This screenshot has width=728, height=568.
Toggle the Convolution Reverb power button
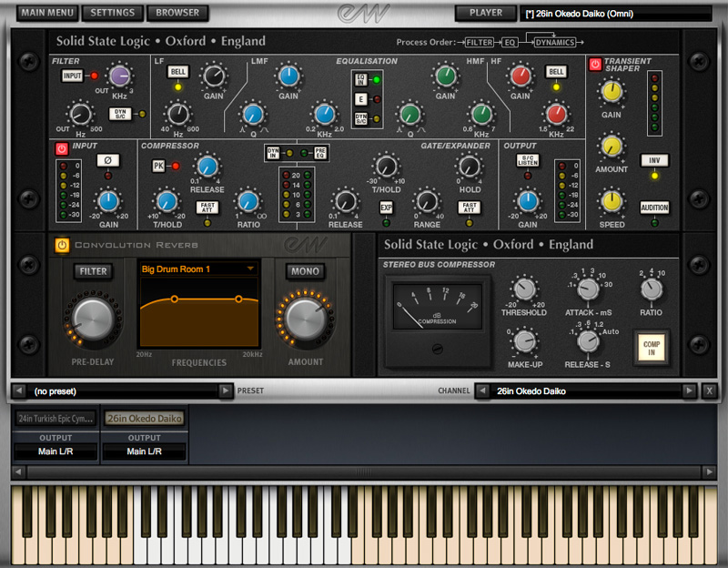coord(62,245)
